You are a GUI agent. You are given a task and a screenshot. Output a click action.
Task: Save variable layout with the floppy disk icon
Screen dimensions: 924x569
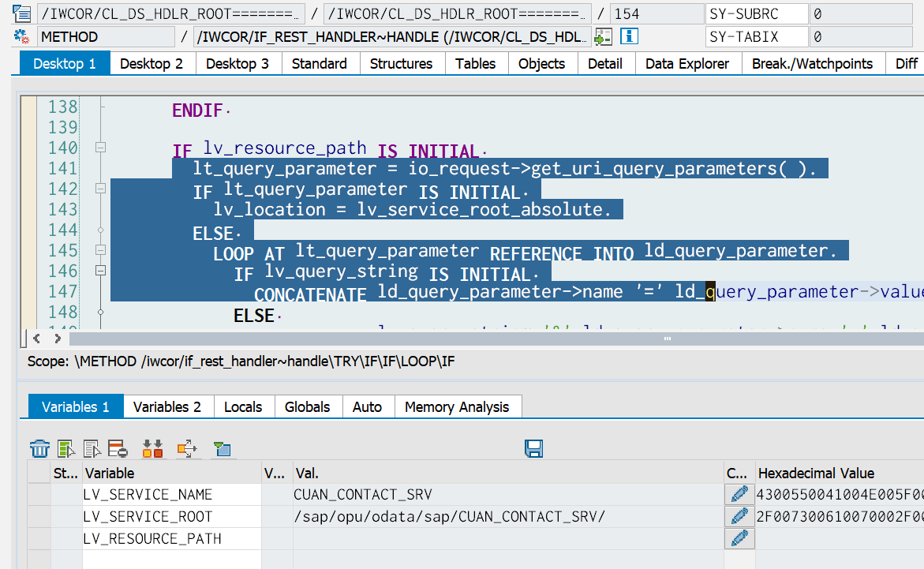pos(534,449)
